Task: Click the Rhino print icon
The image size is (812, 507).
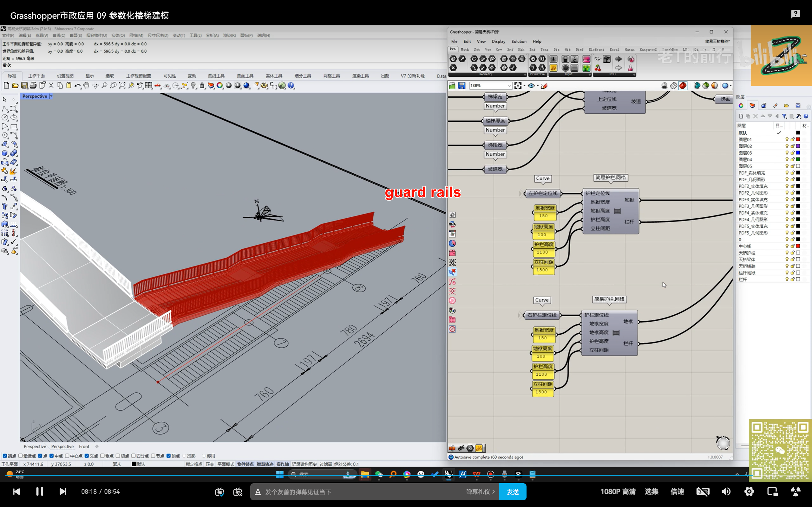Action: pyautogui.click(x=33, y=86)
